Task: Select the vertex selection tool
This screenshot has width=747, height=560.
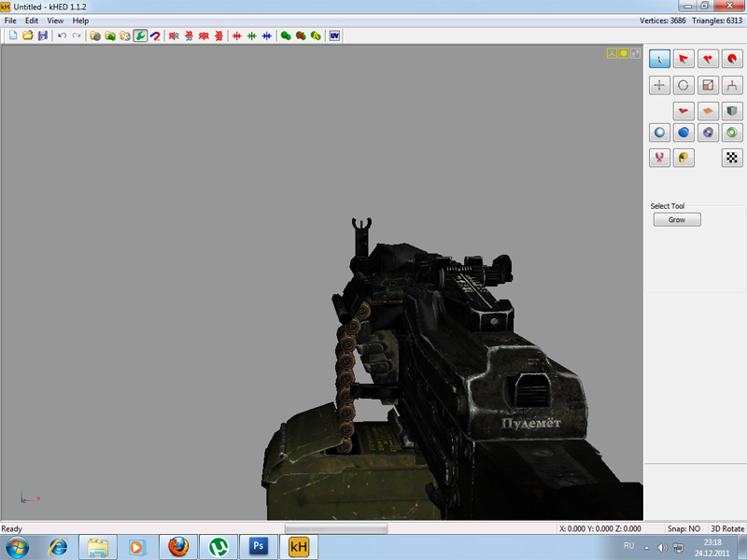Action: [659, 59]
